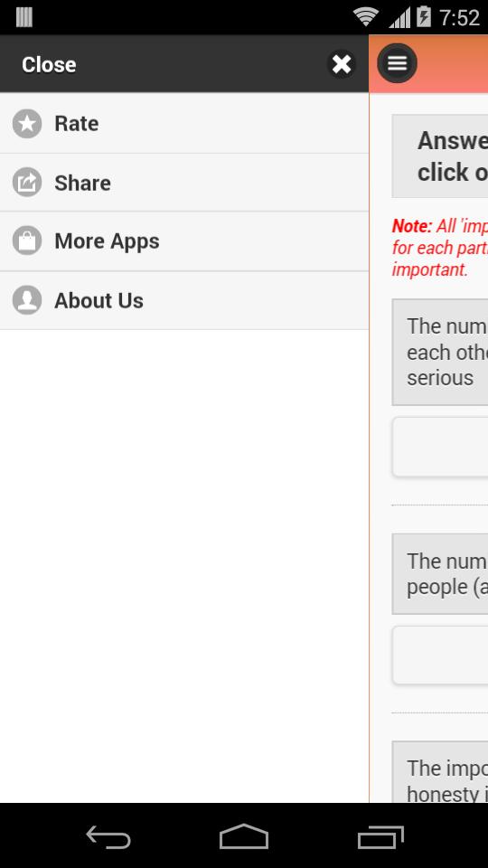
Task: Tap the recent apps navigation button
Action: 380,836
